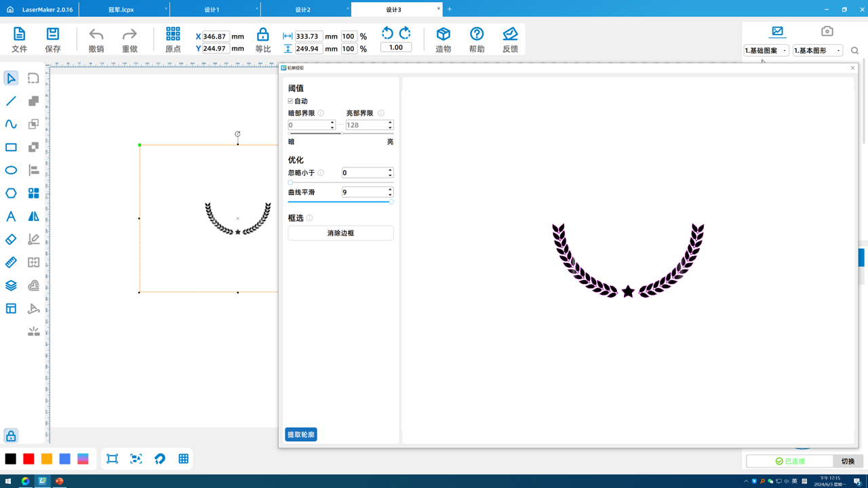Open the ruler measure tool
The width and height of the screenshot is (868, 488).
pyautogui.click(x=11, y=262)
